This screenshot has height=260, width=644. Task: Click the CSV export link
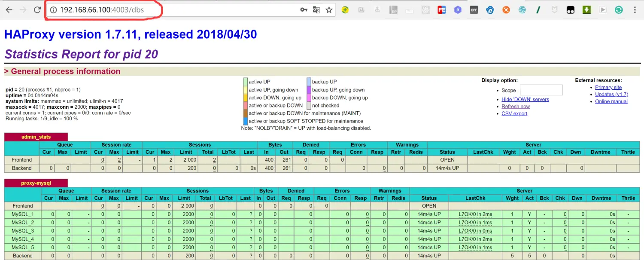click(514, 113)
